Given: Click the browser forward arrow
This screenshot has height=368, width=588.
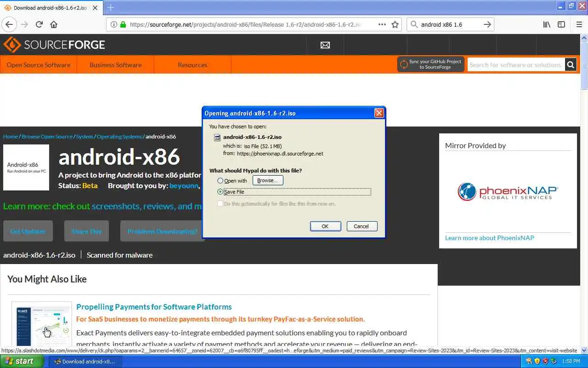Looking at the screenshot, I should click(x=24, y=24).
